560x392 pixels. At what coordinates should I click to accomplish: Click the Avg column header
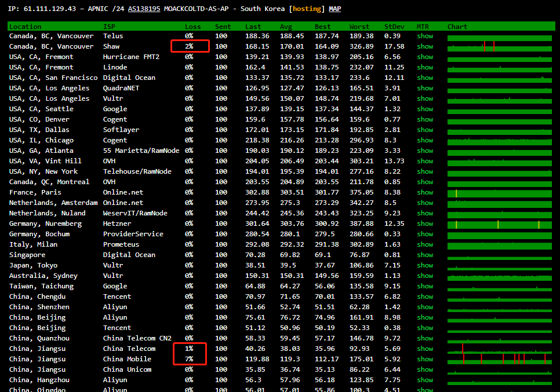pyautogui.click(x=286, y=27)
